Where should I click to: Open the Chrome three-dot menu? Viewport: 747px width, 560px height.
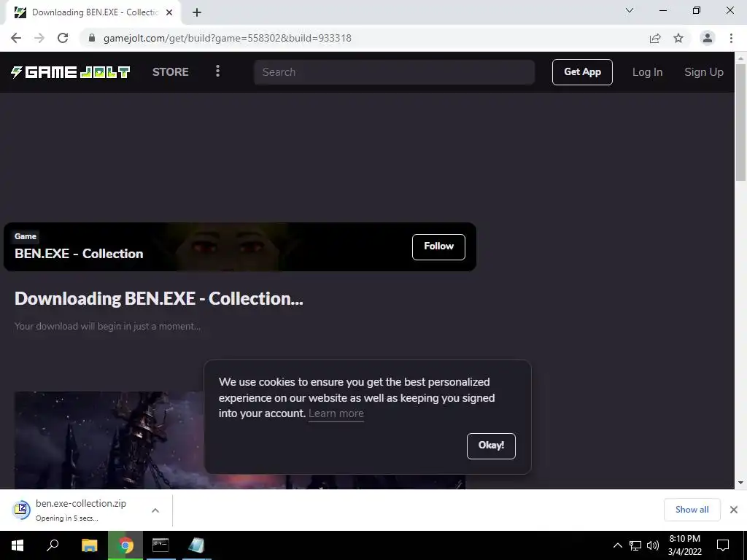pyautogui.click(x=731, y=38)
